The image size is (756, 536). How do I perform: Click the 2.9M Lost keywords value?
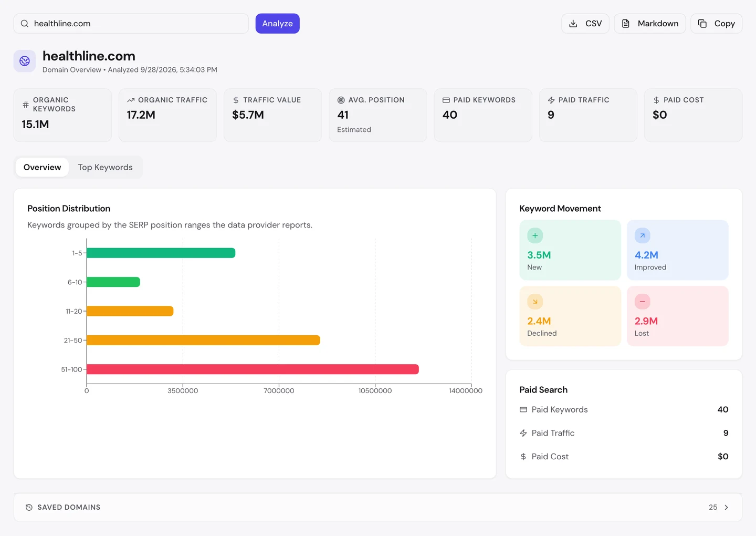[646, 321]
